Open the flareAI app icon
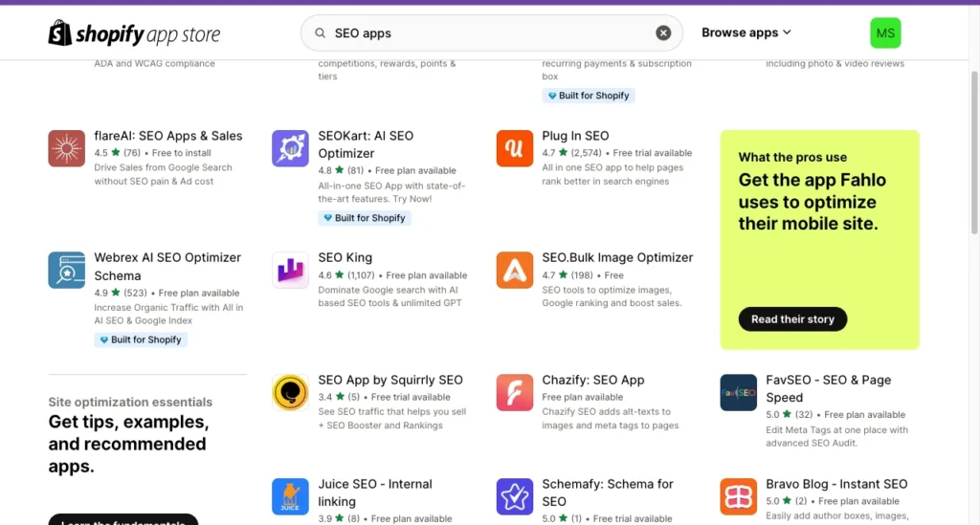The height and width of the screenshot is (525, 980). (66, 148)
